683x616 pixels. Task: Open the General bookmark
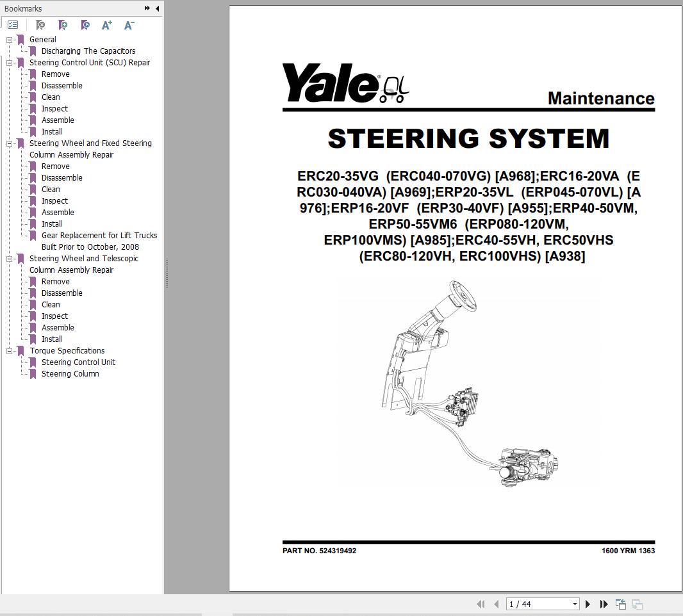[43, 39]
